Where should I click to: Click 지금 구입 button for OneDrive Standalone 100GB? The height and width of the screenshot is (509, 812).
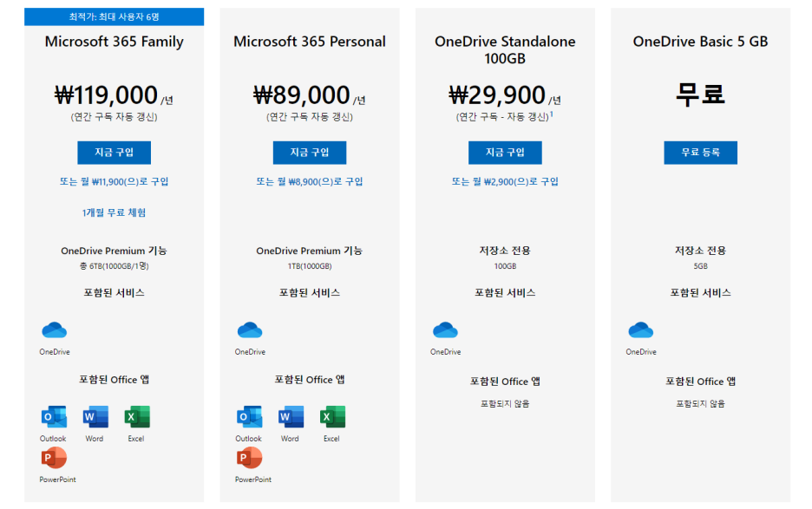(505, 153)
